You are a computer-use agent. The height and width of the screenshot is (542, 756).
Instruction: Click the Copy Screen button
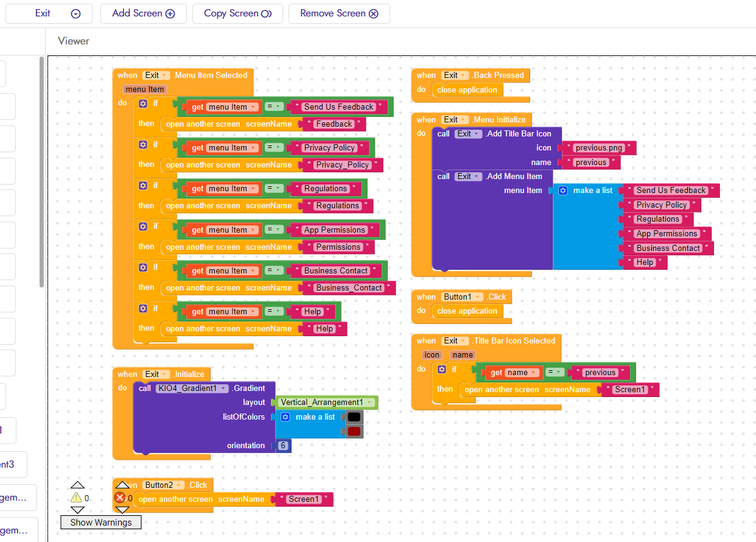click(237, 13)
